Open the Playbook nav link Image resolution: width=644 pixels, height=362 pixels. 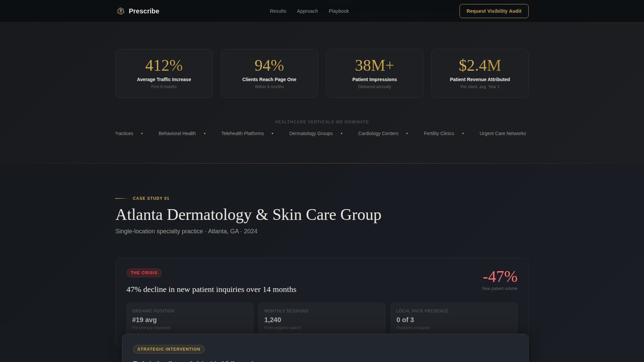tap(339, 11)
